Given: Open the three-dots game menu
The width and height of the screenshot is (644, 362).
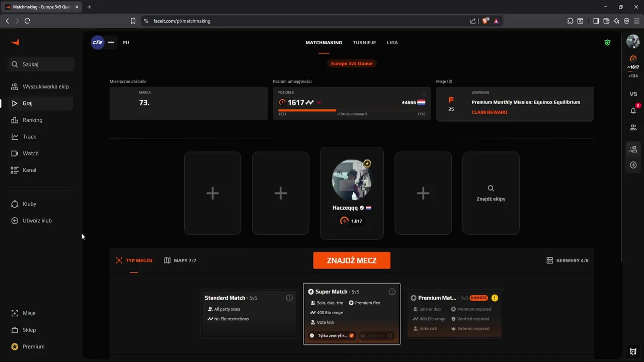Looking at the screenshot, I should (111, 42).
